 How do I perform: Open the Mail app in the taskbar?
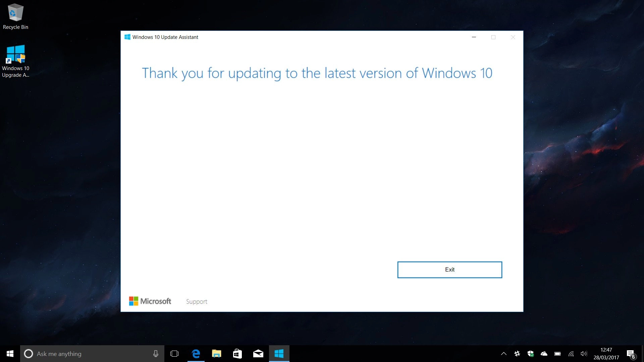(x=258, y=354)
